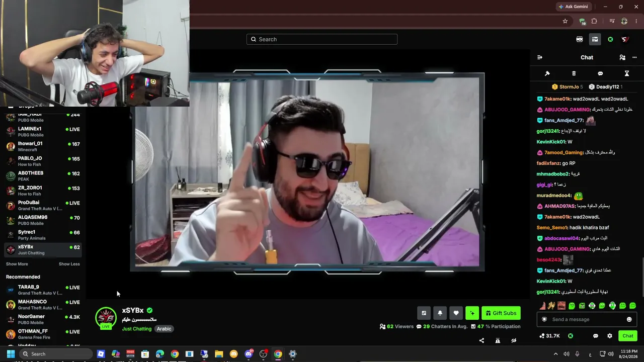The image size is (644, 362).
Task: Open NoorGamer recommended channel
Action: [43, 319]
